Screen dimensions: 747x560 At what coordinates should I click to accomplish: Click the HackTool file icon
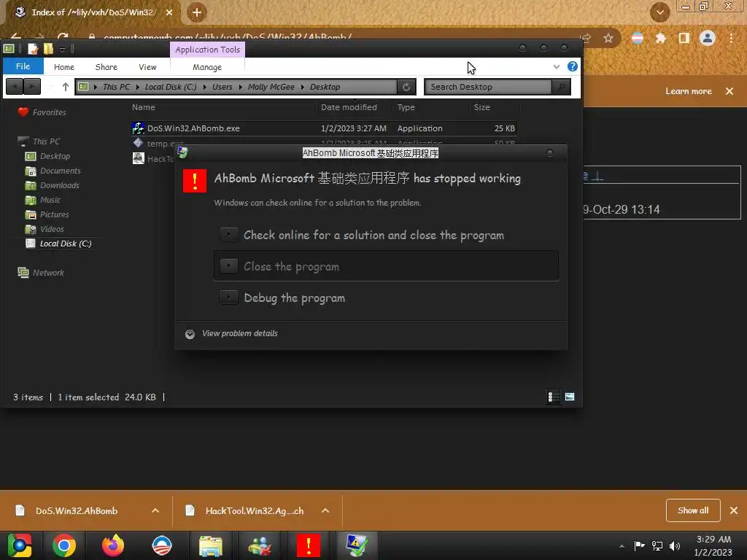138,158
